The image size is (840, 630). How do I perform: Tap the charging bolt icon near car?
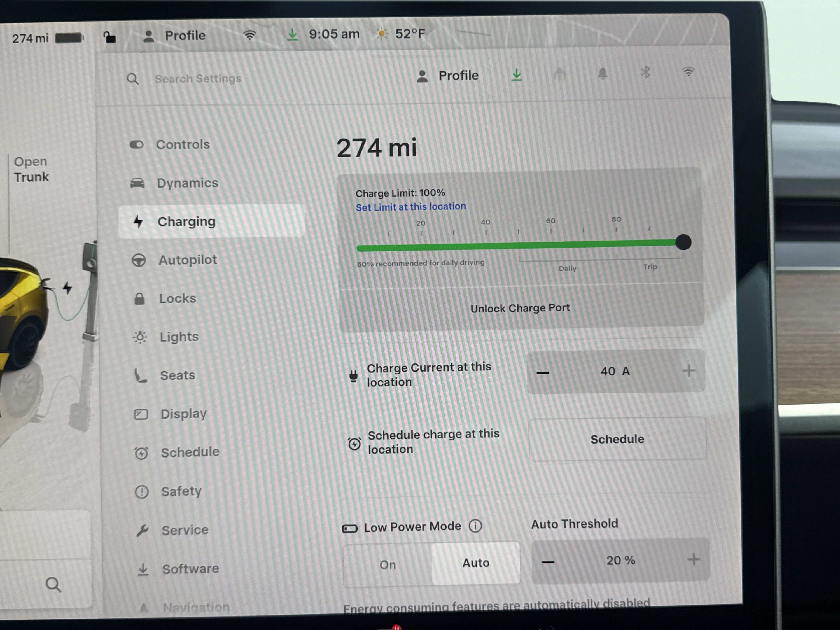click(x=67, y=288)
